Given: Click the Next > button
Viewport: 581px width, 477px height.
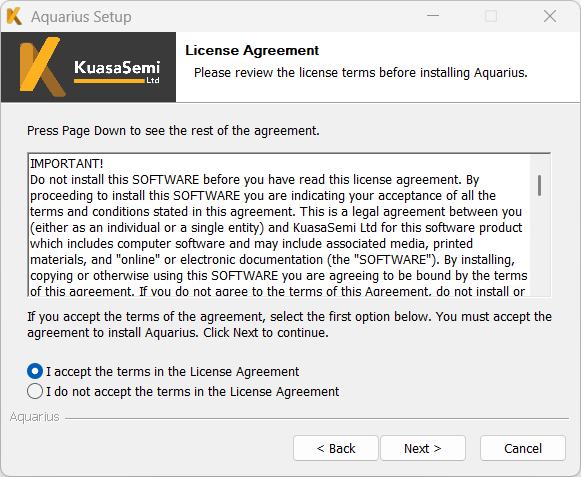Looking at the screenshot, I should coord(423,448).
